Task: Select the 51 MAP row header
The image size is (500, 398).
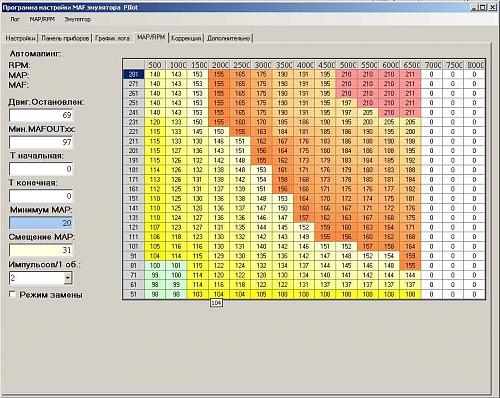Action: (134, 295)
